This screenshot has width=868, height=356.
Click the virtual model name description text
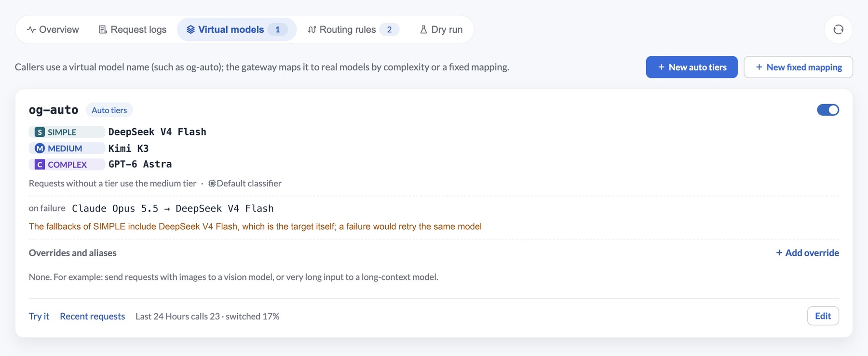click(262, 67)
